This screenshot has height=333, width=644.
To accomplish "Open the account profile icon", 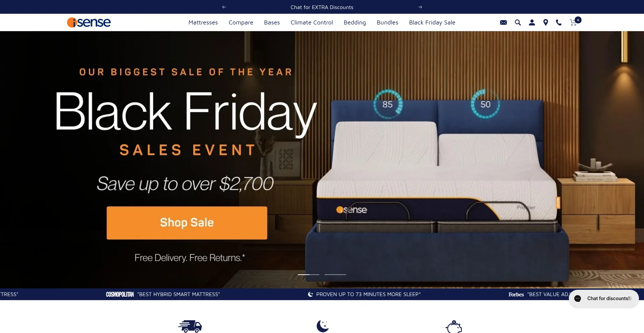I will point(532,22).
